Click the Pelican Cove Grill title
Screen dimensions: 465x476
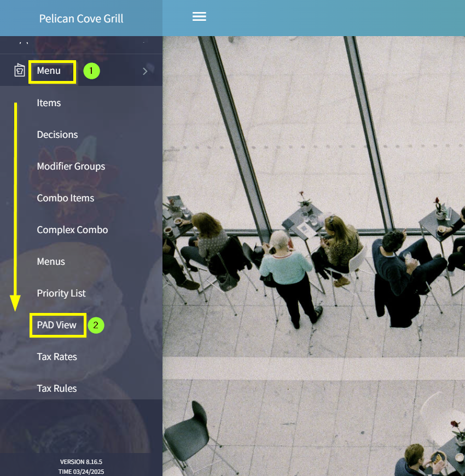point(81,19)
